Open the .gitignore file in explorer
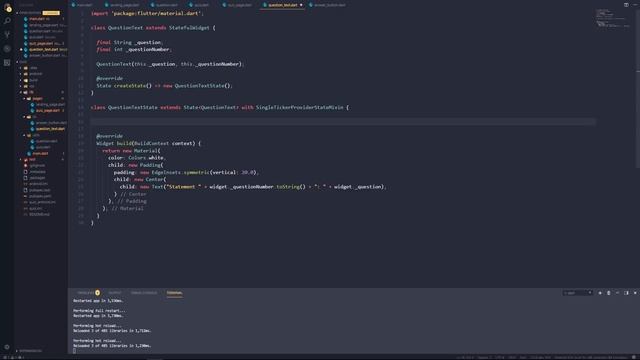The image size is (640, 360). 37,166
